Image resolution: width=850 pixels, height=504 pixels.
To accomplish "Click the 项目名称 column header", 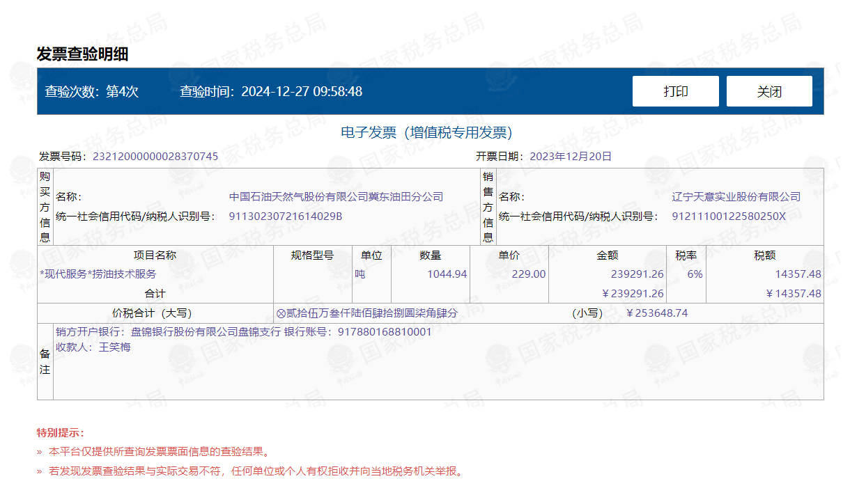I will pos(155,255).
